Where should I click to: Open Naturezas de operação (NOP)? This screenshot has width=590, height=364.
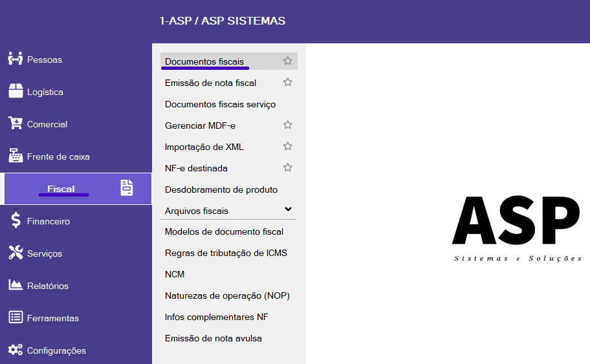point(227,295)
